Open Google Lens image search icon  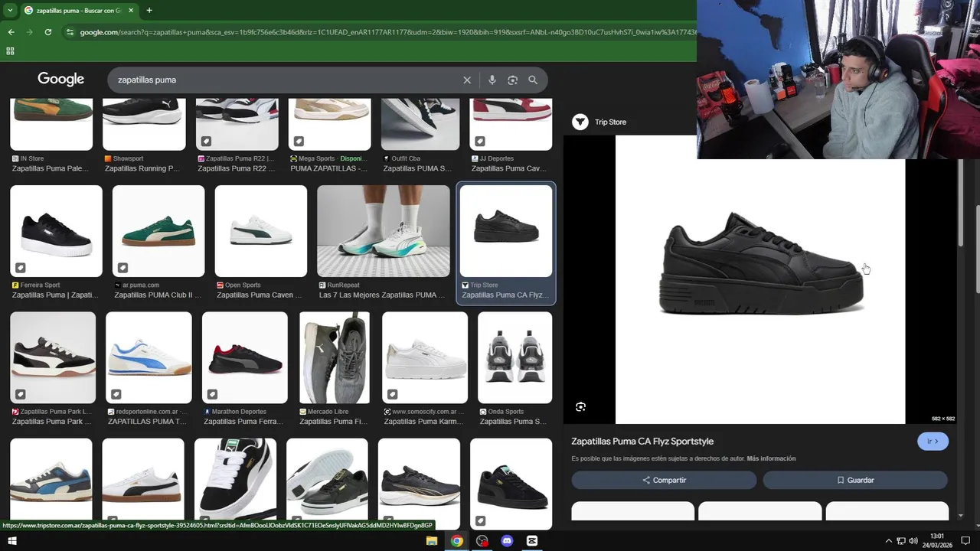click(x=513, y=80)
